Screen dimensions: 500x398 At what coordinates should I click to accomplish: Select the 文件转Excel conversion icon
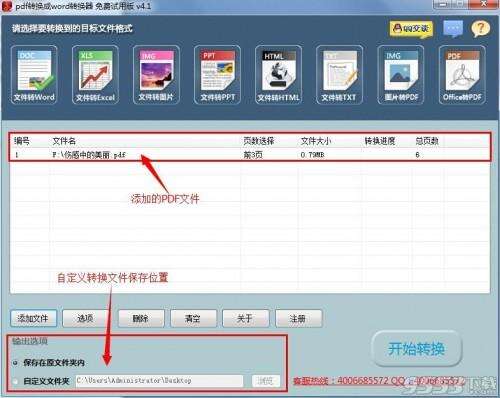95,75
